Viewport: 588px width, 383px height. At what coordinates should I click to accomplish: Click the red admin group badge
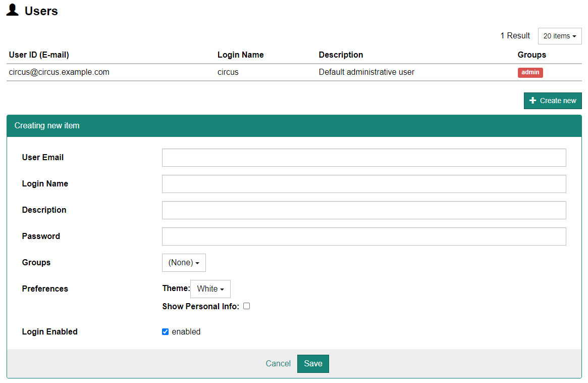[x=530, y=72]
